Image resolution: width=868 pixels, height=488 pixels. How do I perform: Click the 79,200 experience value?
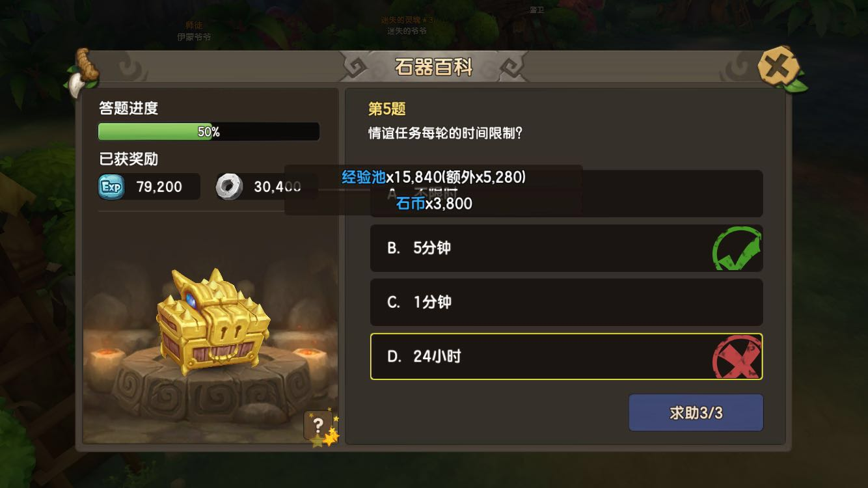159,187
